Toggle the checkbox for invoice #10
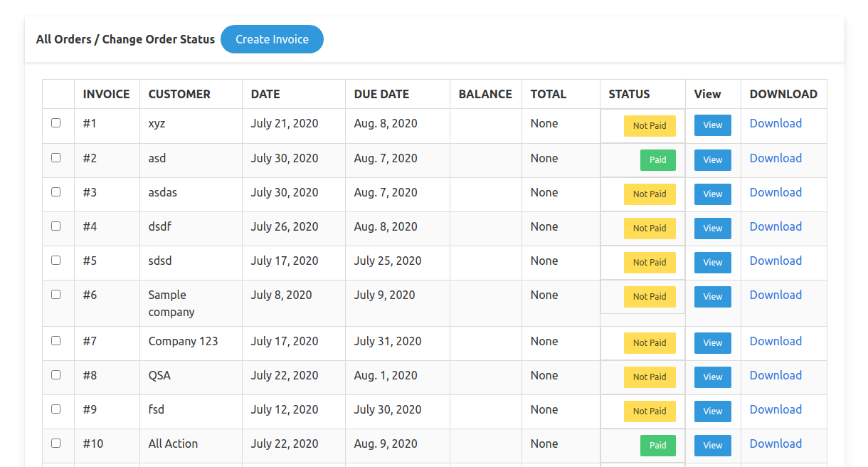The width and height of the screenshot is (868, 467). click(x=56, y=444)
